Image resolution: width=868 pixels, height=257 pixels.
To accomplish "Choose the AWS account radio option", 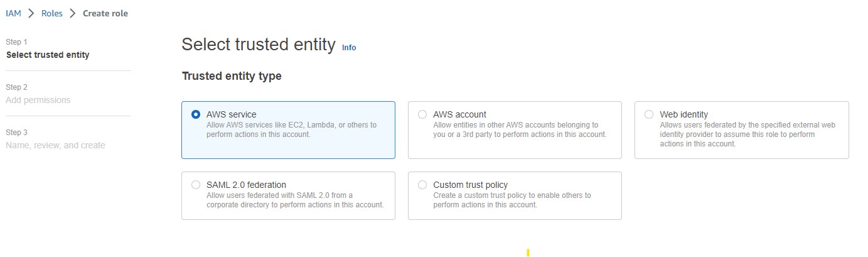I will pos(422,114).
